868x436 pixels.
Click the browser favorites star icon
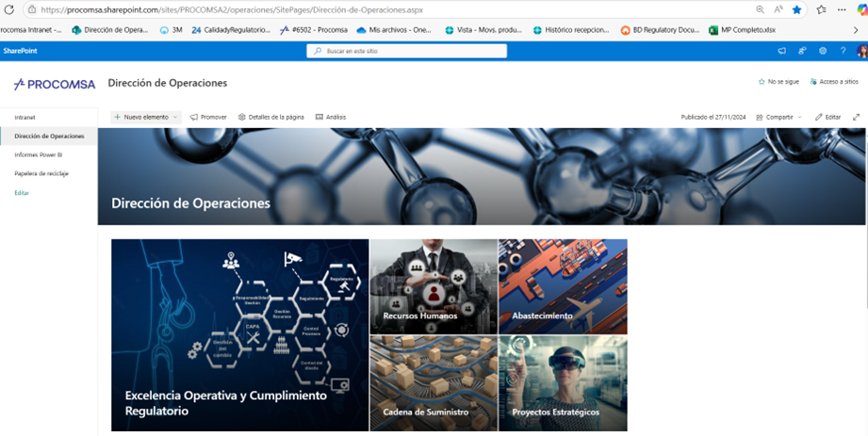(x=796, y=9)
